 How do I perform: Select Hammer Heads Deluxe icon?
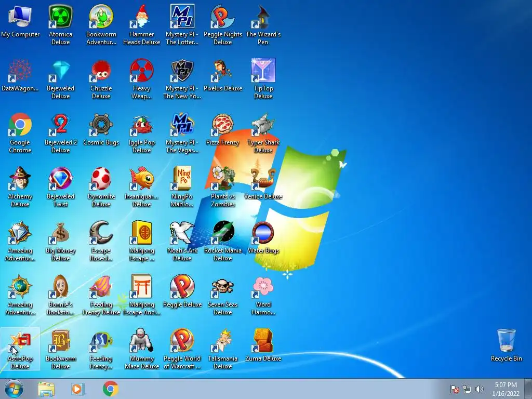pyautogui.click(x=141, y=16)
